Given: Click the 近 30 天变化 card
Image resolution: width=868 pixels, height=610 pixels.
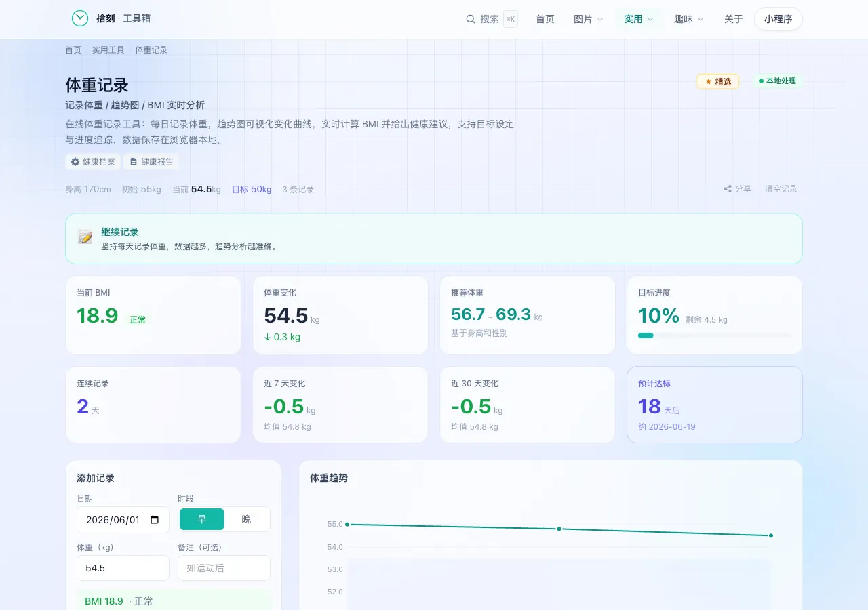Looking at the screenshot, I should coord(528,405).
